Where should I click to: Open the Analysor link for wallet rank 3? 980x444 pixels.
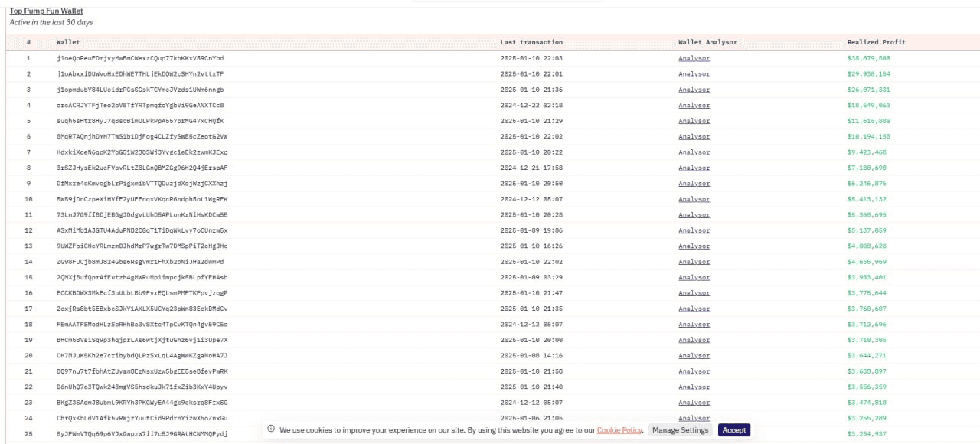point(694,90)
